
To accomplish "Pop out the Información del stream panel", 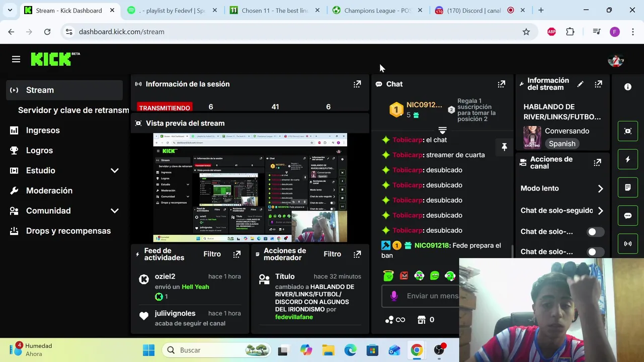I will pyautogui.click(x=598, y=84).
